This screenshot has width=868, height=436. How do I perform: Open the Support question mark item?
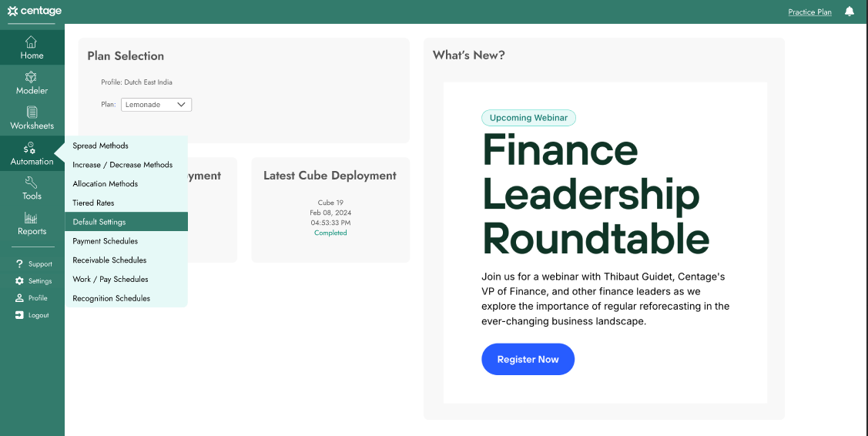pos(33,263)
